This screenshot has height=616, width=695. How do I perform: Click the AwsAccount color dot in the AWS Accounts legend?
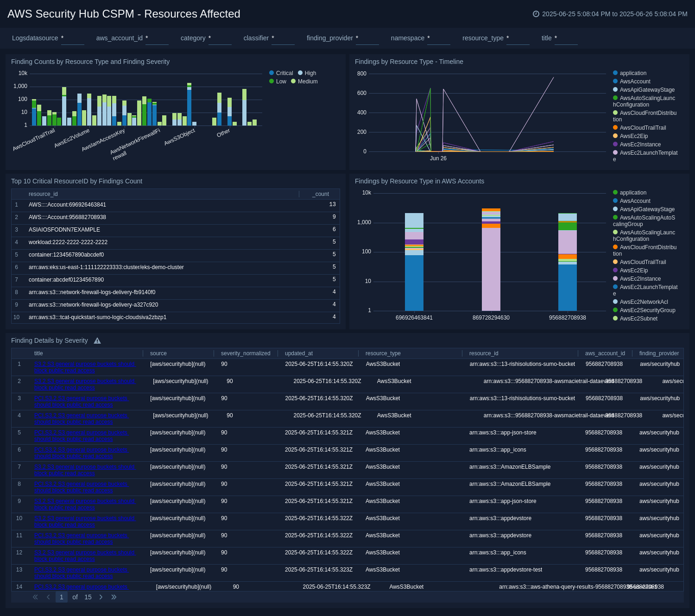click(615, 201)
